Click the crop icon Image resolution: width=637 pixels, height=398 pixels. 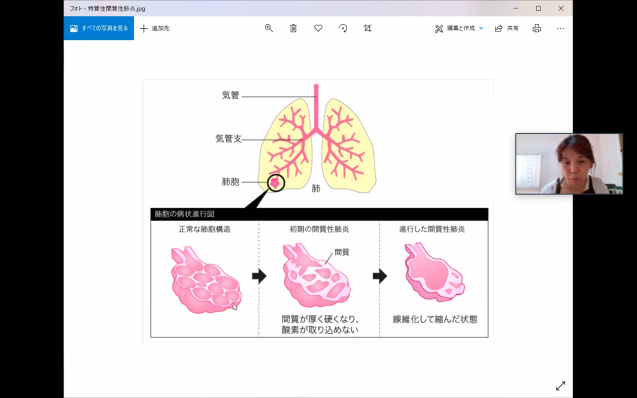(368, 28)
